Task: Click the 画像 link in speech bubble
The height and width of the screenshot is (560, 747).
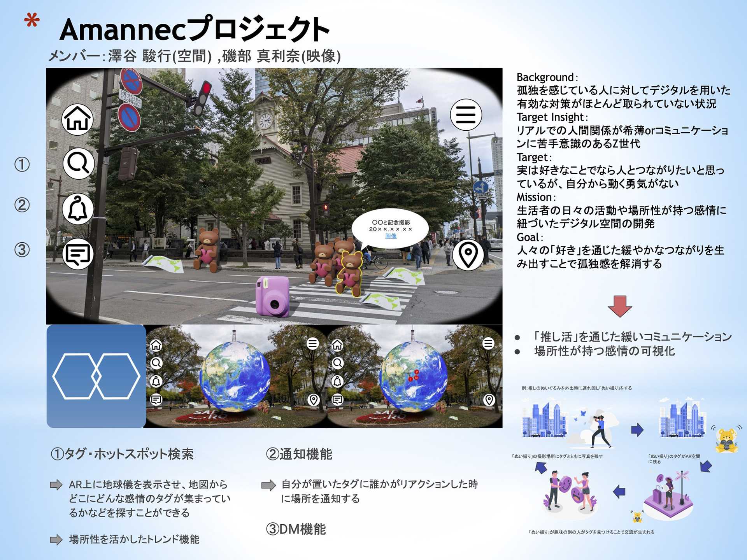Action: tap(391, 236)
